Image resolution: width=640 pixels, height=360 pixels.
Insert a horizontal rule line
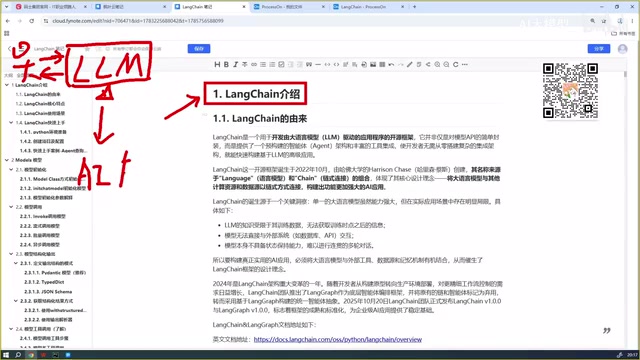pyautogui.click(x=318, y=64)
